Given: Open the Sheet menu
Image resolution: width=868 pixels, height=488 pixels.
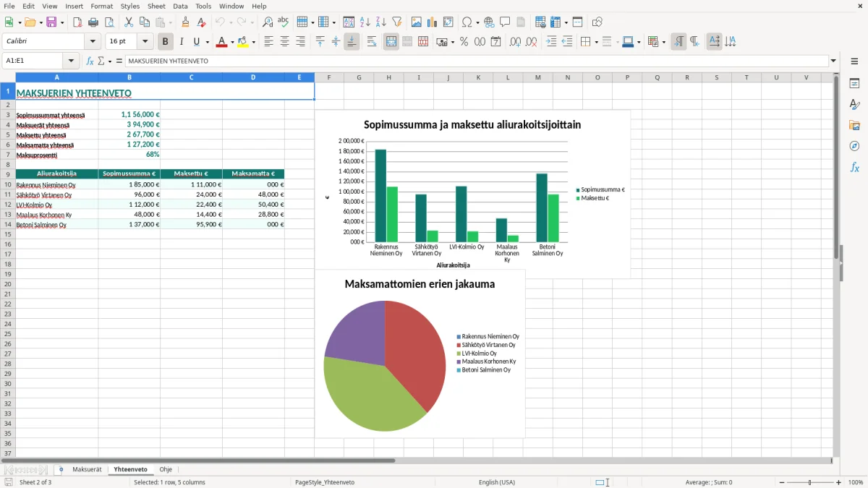Looking at the screenshot, I should coord(156,6).
